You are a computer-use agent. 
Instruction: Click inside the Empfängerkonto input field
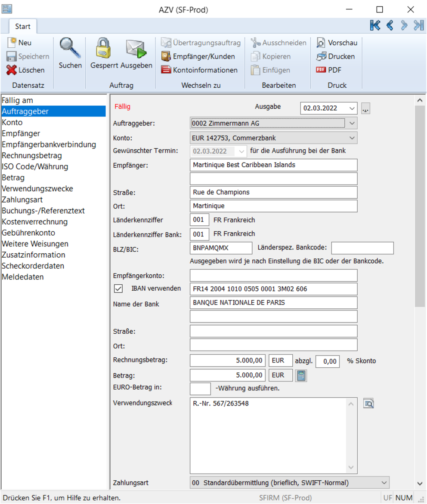(x=273, y=275)
